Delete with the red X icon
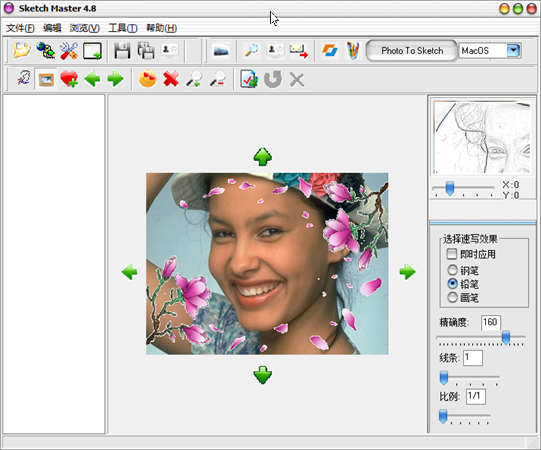The image size is (541, 450). [171, 79]
